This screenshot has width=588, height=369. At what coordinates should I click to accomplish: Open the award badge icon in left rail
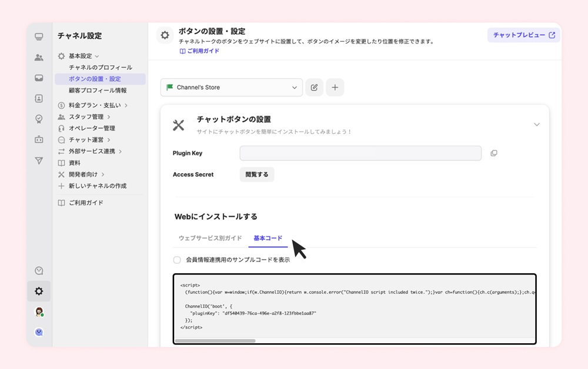point(39,119)
